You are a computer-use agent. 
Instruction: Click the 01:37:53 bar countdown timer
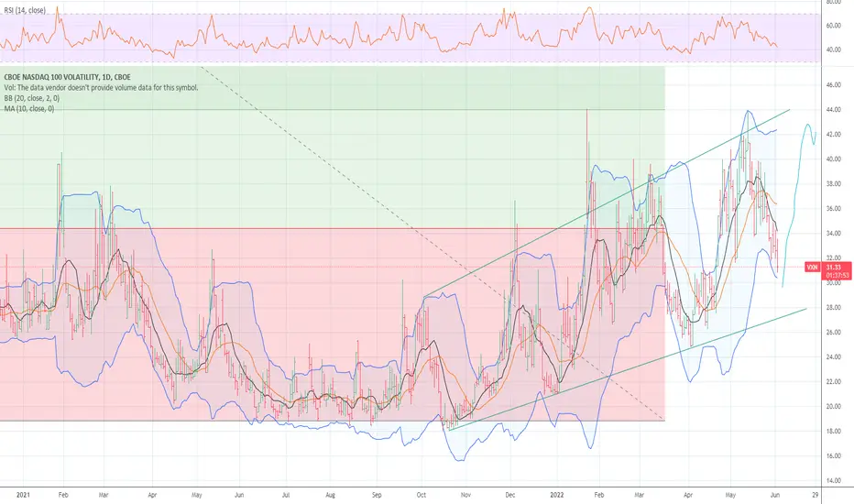point(838,276)
